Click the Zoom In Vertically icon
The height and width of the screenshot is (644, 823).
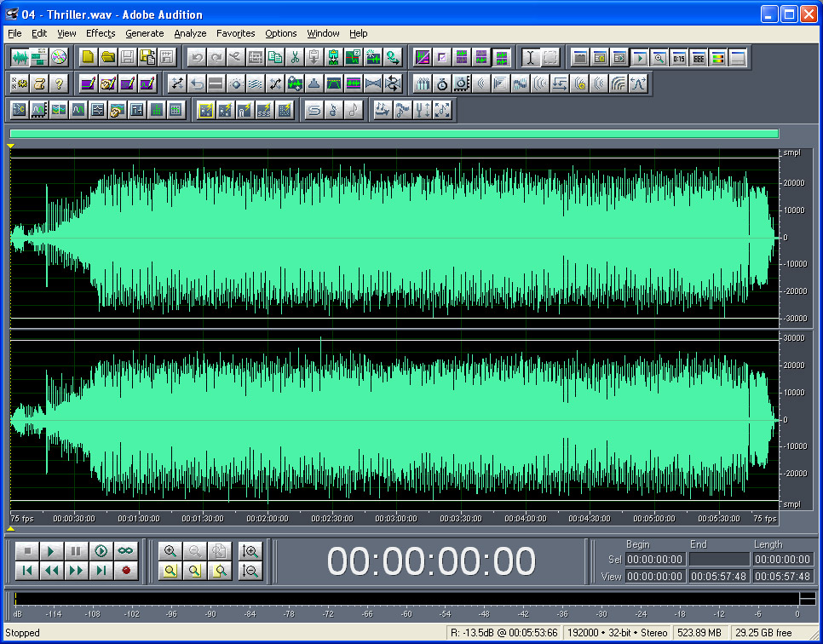pos(250,551)
